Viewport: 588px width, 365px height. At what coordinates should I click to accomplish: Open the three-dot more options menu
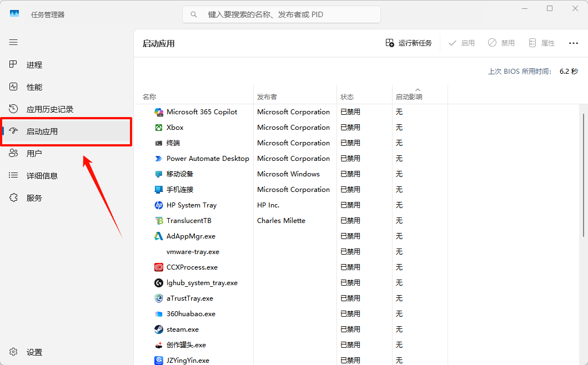[574, 43]
